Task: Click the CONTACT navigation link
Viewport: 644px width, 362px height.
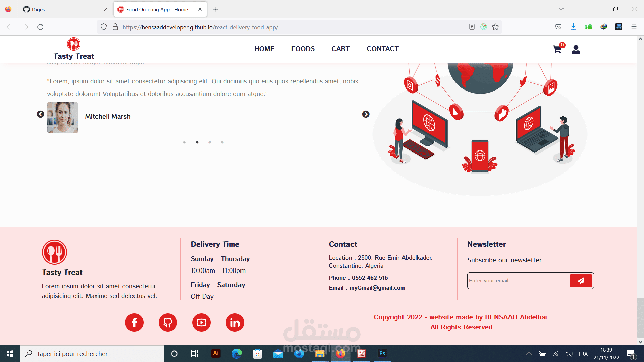Action: pyautogui.click(x=382, y=49)
